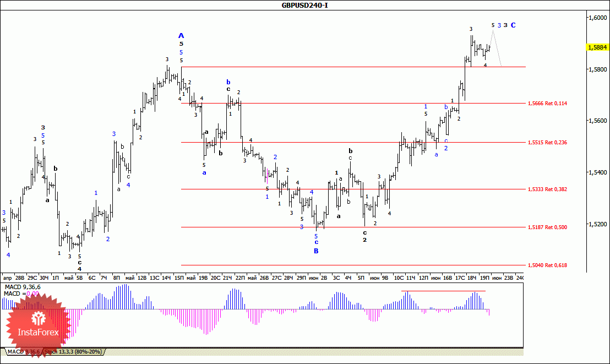Select the 1,5333 Ret 0,382 retracement label
This screenshot has width=610, height=364.
click(547, 189)
